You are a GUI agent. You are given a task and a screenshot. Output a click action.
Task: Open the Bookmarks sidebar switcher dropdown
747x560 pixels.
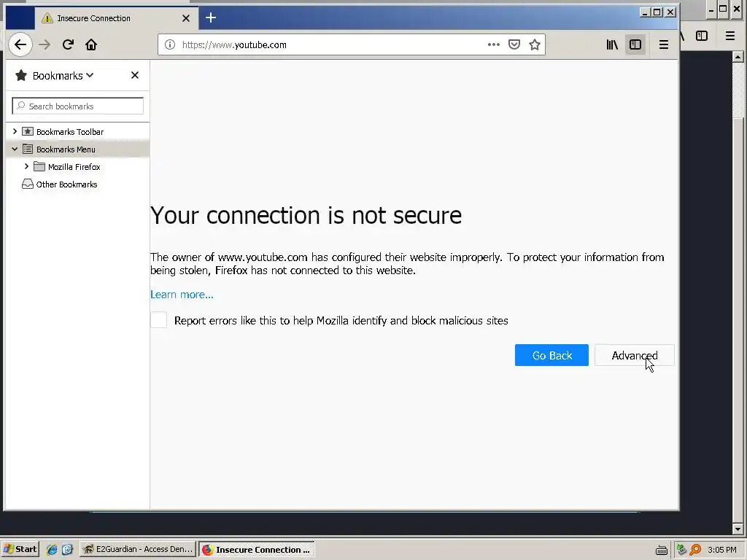[x=63, y=76]
